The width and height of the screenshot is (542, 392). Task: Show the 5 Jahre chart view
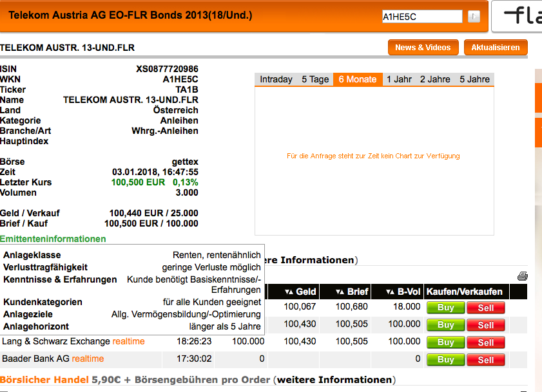474,79
